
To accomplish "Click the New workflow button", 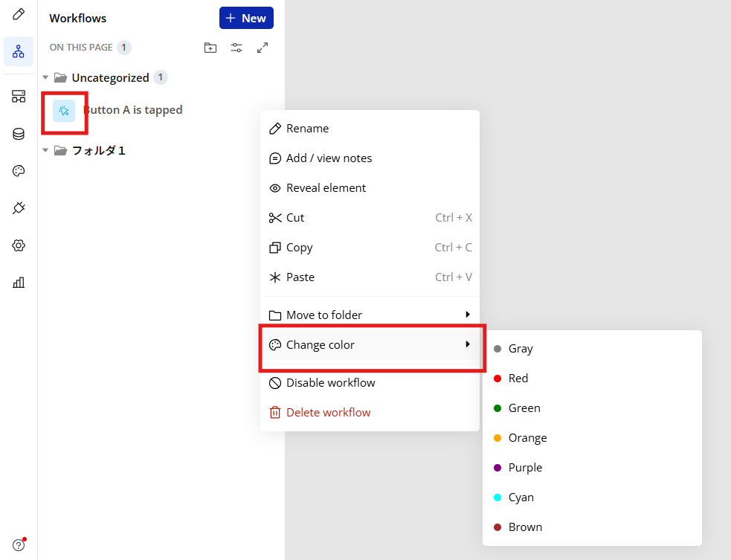I will pos(246,18).
